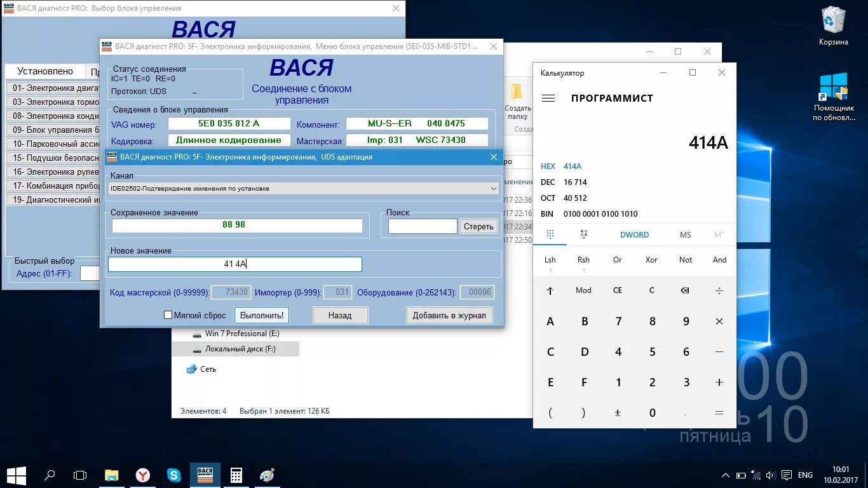The image size is (868, 488).
Task: Open File Explorer from taskbar
Action: click(112, 475)
